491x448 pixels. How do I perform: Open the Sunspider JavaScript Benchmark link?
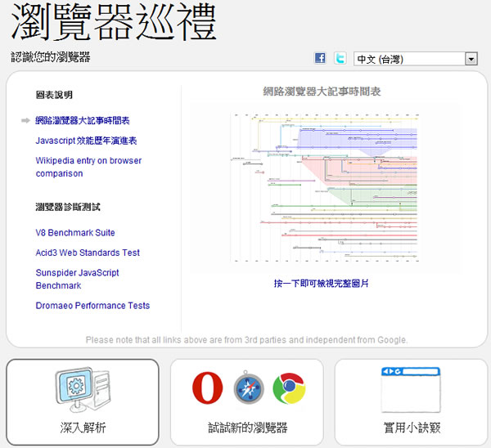78,279
